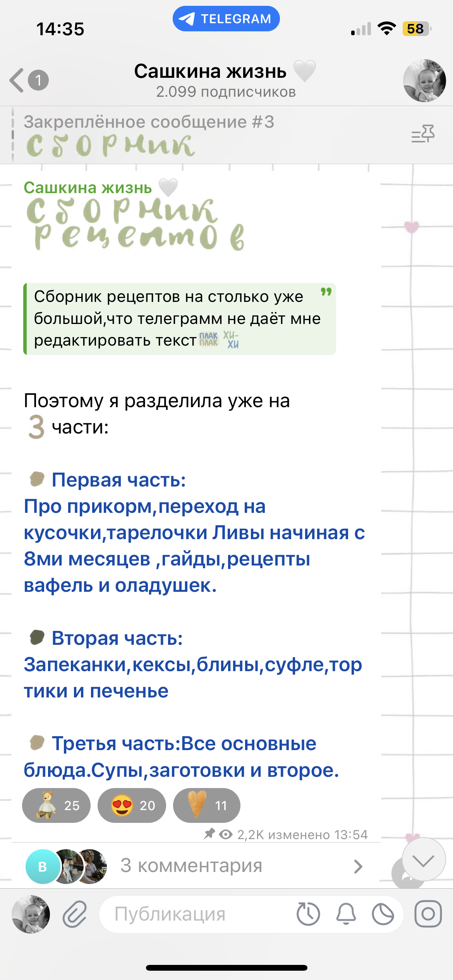Screen dimensions: 453x980
Task: Tap commenter avatar with letter B
Action: (x=43, y=867)
